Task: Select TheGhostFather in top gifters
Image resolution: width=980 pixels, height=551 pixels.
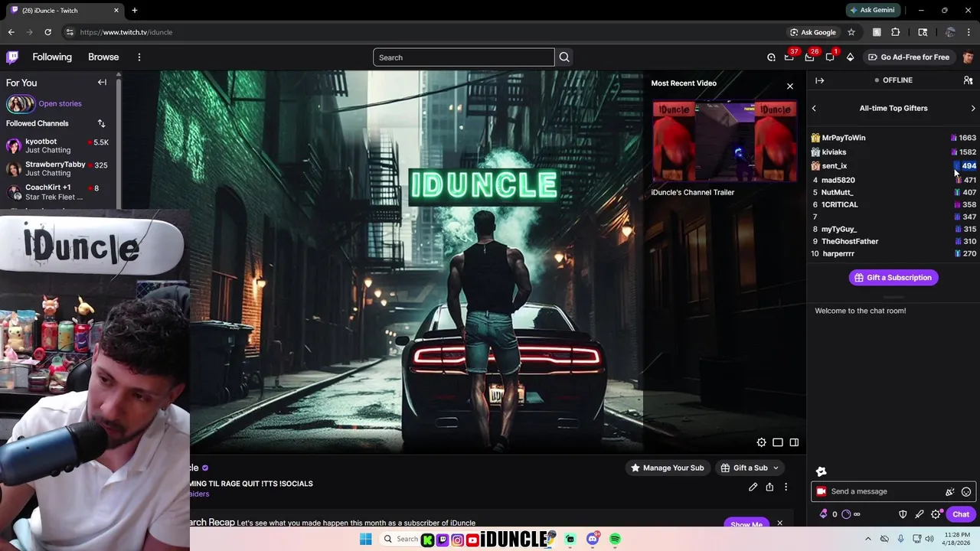Action: click(x=850, y=242)
